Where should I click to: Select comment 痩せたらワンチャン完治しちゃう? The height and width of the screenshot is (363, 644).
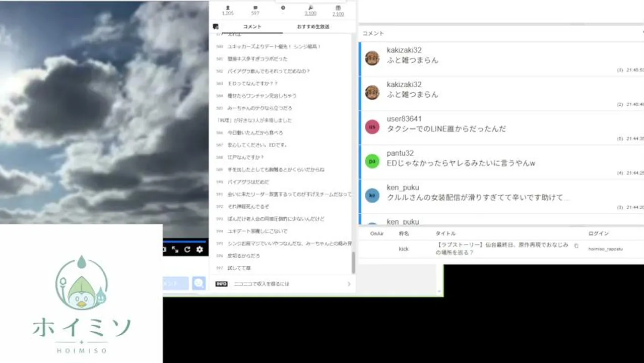pos(262,95)
